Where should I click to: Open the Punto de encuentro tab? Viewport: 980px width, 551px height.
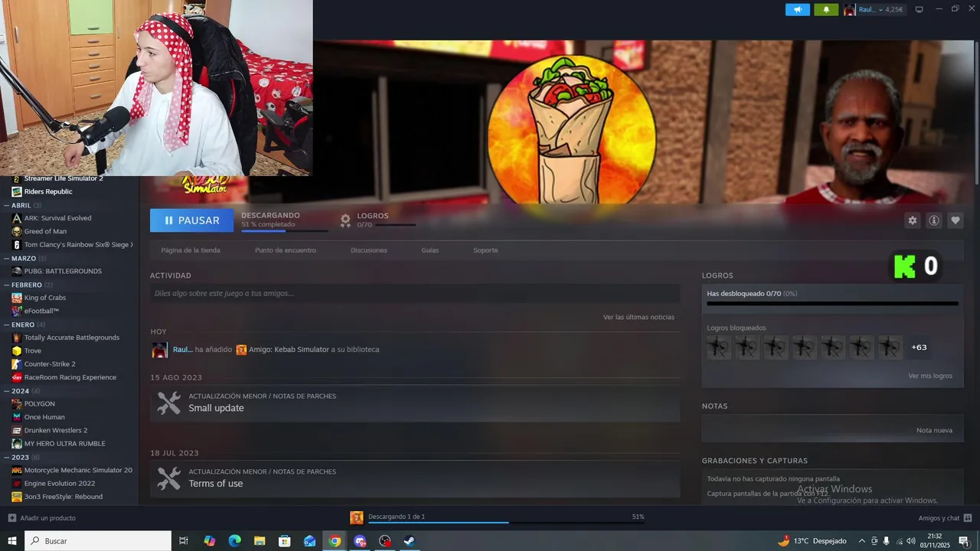click(x=286, y=250)
